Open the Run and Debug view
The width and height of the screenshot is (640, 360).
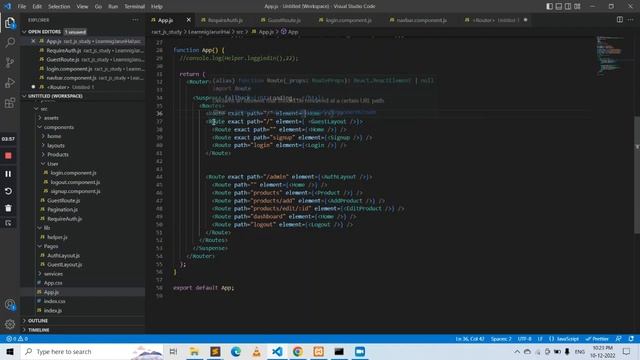click(x=10, y=83)
